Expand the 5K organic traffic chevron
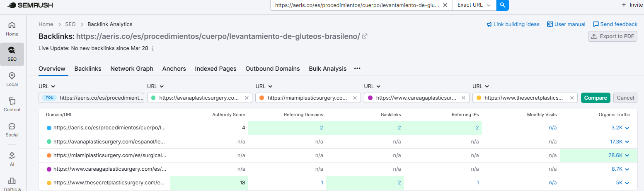The height and width of the screenshot is (191, 644). coord(627,183)
